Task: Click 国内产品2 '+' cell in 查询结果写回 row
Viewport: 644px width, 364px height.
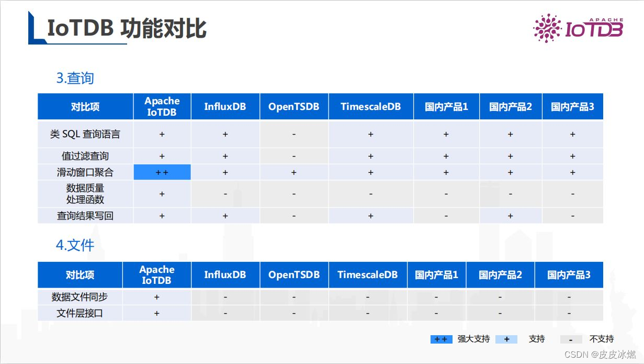Action: pos(511,216)
